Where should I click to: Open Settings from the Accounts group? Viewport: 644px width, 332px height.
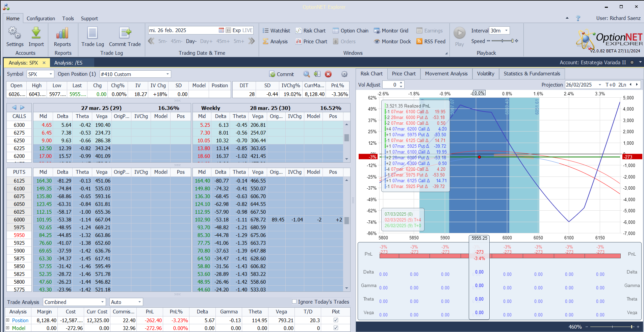click(x=15, y=37)
